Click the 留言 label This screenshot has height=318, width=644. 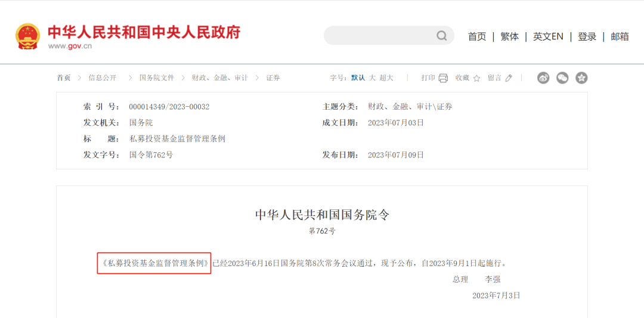point(494,78)
